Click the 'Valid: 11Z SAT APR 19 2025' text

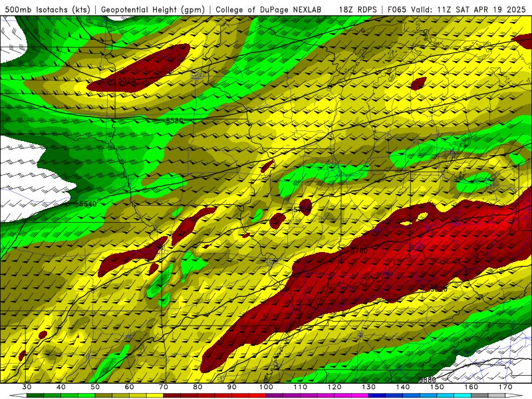coord(468,10)
